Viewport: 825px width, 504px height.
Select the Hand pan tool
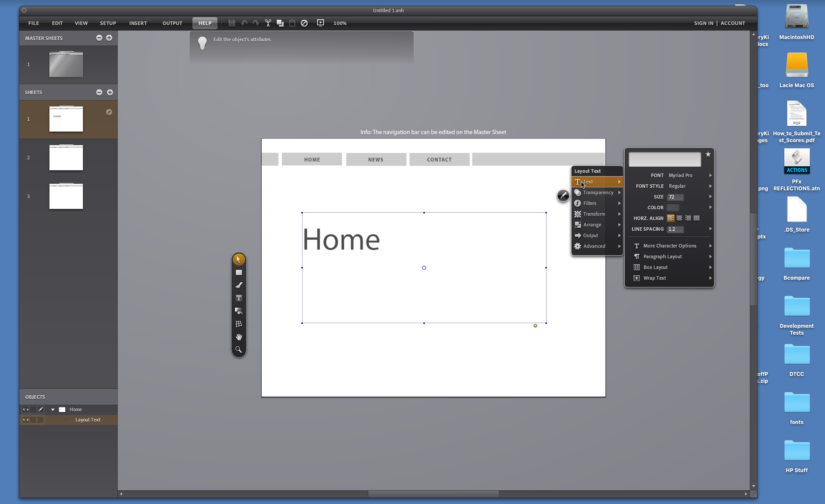pos(238,337)
